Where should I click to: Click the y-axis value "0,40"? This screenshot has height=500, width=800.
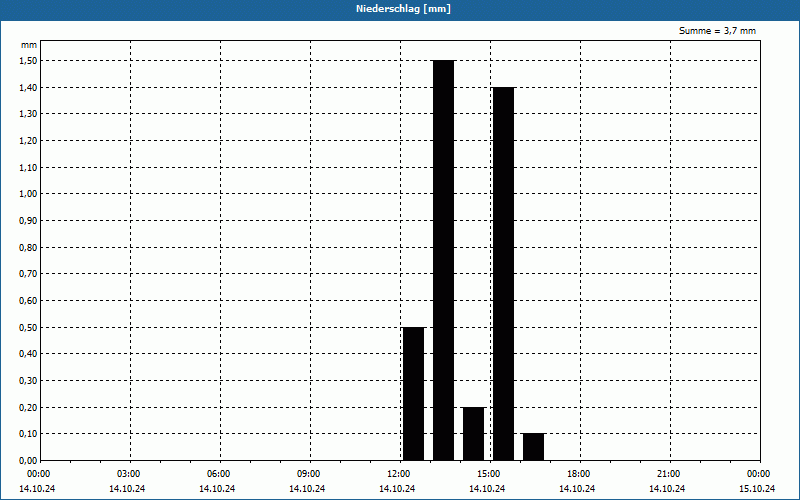point(29,354)
